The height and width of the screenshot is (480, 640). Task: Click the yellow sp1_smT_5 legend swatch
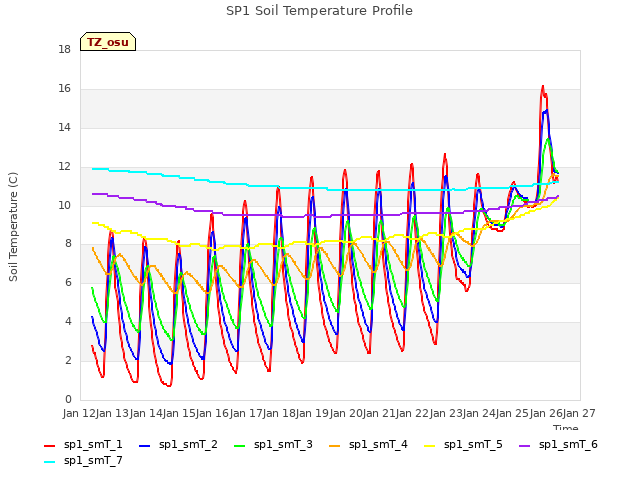tap(430, 446)
